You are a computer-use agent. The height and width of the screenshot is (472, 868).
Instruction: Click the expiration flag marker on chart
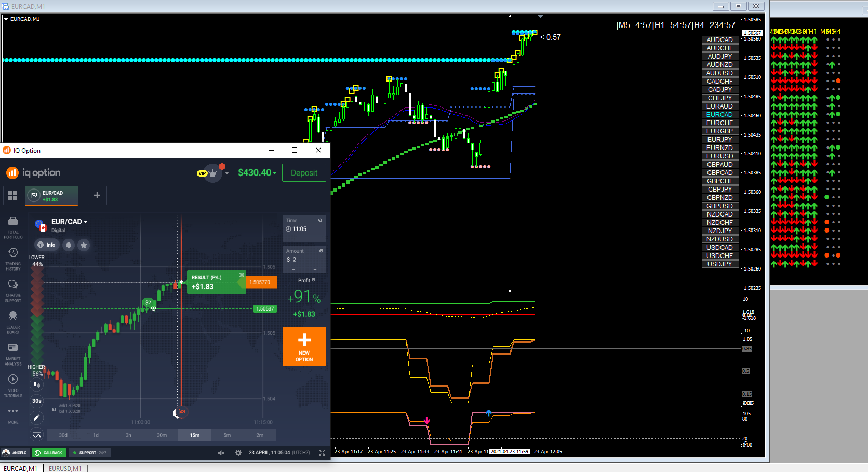tap(181, 412)
